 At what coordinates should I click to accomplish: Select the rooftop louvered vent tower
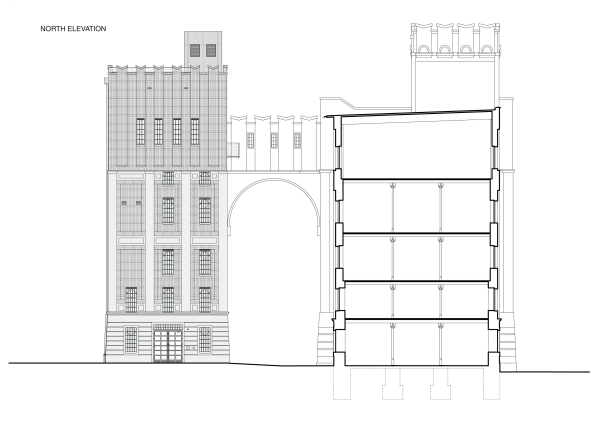205,47
